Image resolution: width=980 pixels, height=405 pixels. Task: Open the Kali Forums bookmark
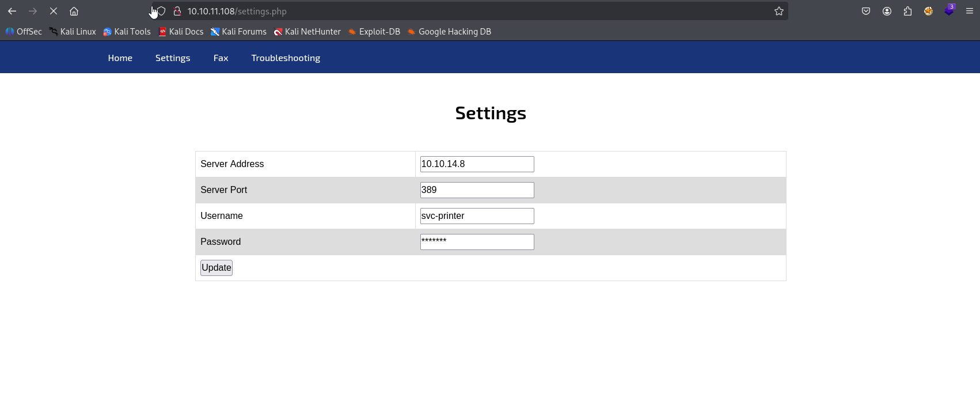pos(238,32)
